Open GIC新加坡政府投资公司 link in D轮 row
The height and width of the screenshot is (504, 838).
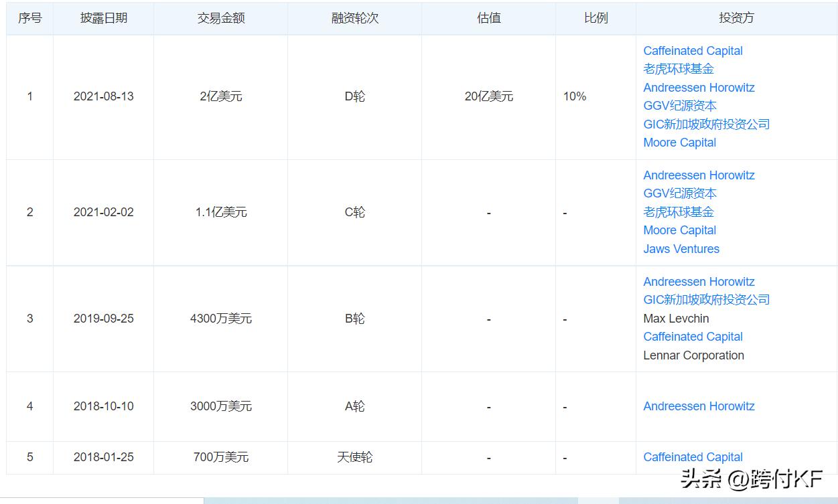tap(707, 124)
